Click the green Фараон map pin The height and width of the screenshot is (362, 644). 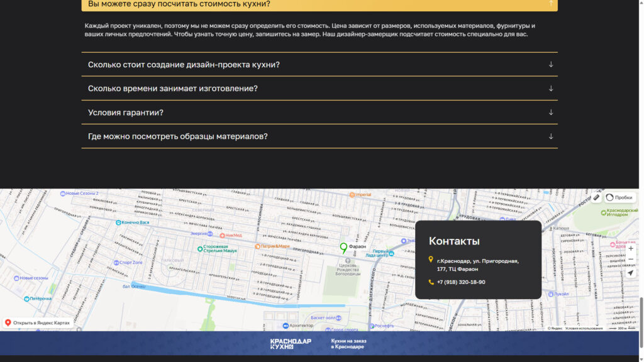coord(343,248)
